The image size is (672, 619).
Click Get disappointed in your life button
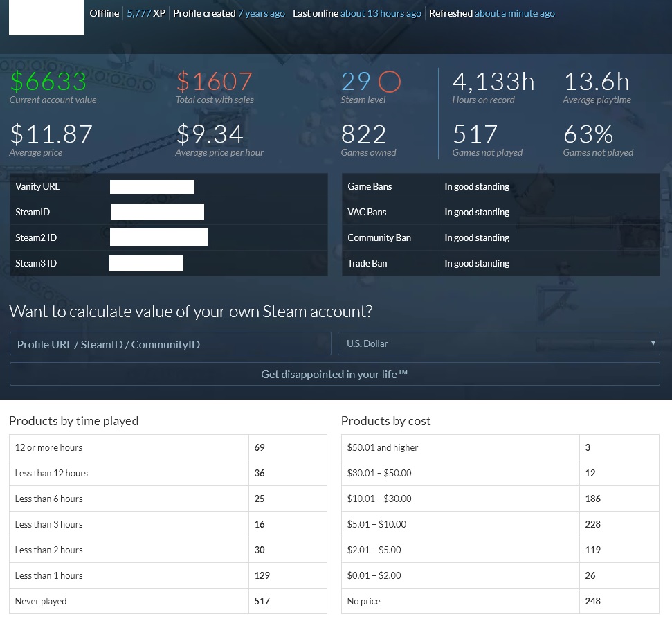coord(335,374)
